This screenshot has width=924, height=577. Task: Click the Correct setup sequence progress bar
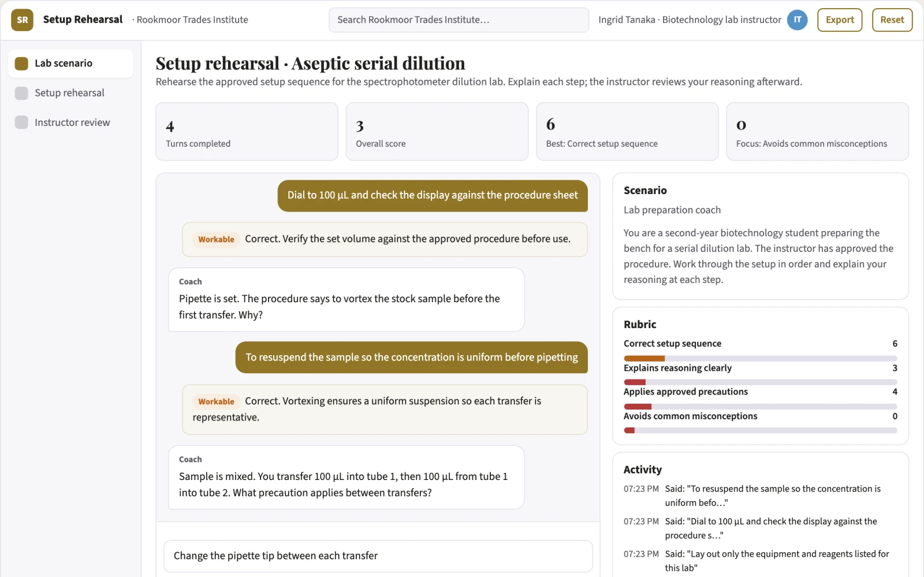[x=761, y=359]
